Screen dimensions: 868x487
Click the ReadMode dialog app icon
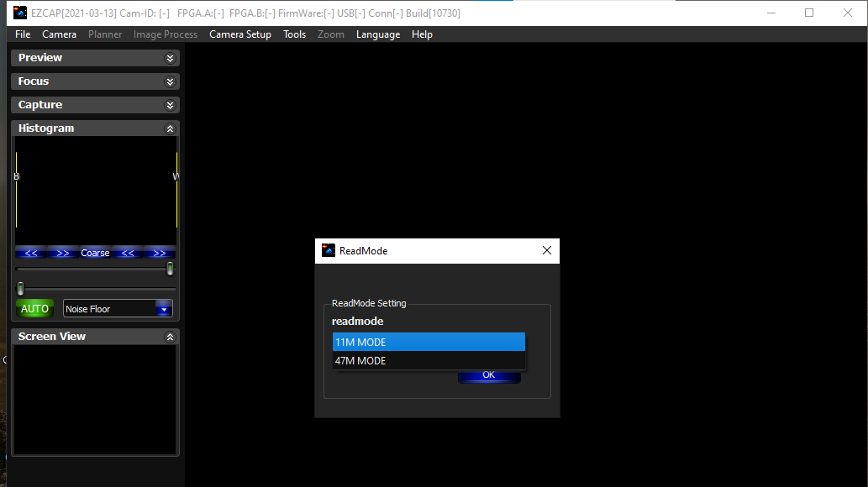coord(329,251)
